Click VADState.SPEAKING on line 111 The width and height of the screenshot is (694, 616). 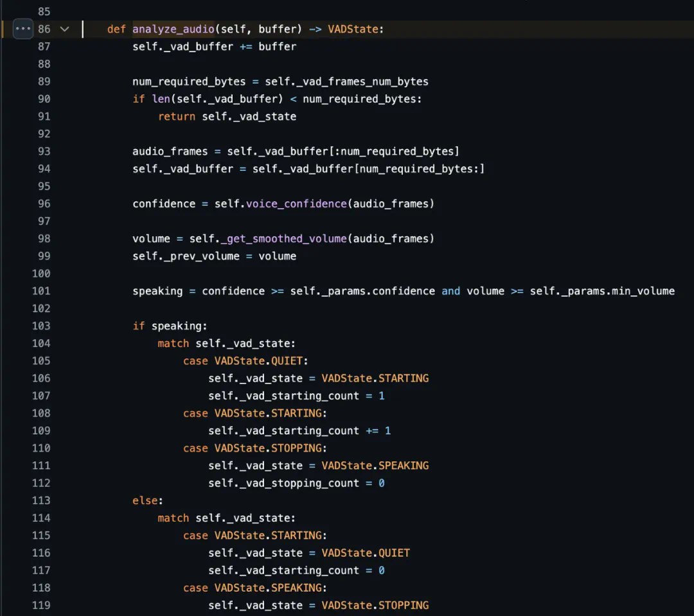[375, 466]
